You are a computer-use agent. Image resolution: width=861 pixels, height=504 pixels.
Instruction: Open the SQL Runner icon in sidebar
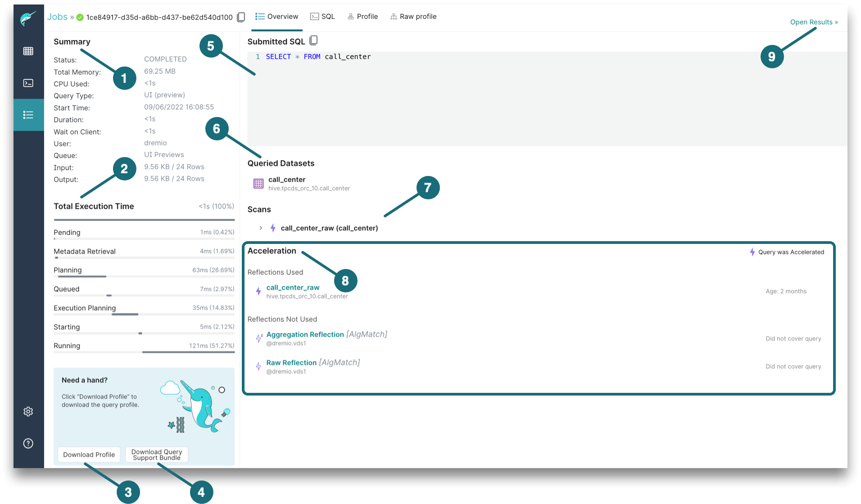pos(28,83)
